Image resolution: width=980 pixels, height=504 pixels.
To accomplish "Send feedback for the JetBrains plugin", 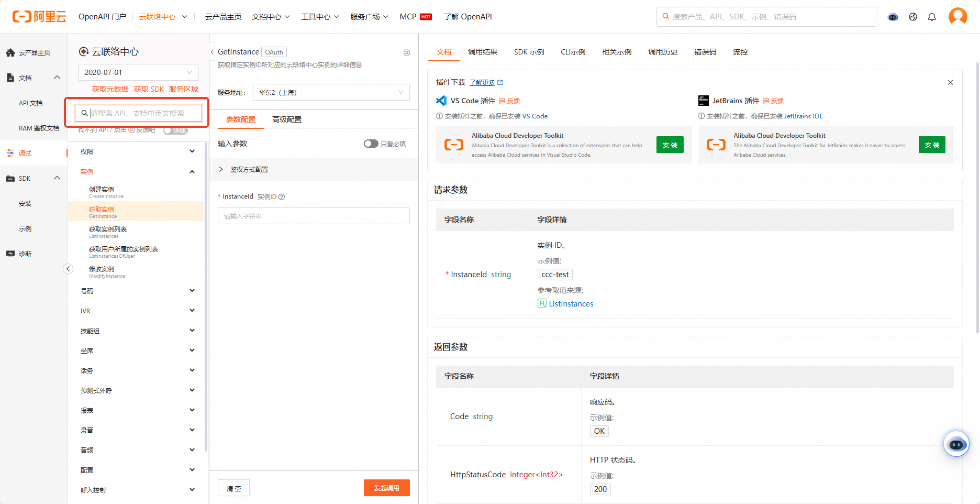I will point(773,101).
